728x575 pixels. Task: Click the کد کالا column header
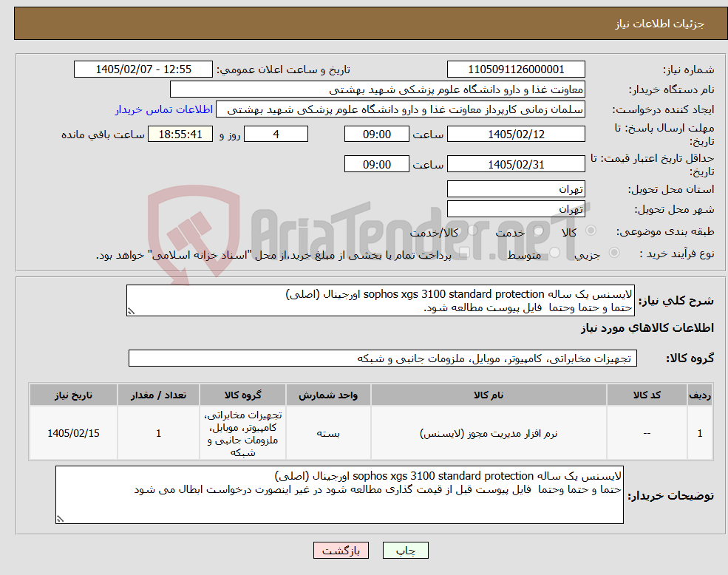click(647, 395)
